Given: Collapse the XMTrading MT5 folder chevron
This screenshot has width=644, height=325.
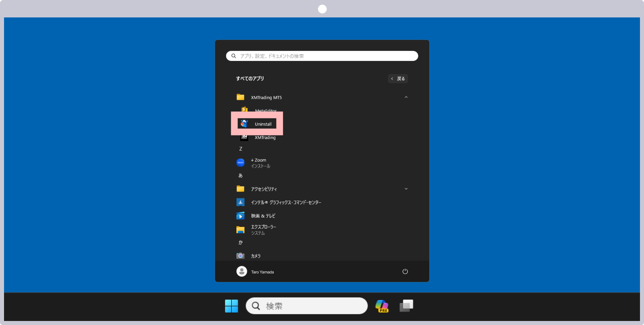Looking at the screenshot, I should coord(406,97).
